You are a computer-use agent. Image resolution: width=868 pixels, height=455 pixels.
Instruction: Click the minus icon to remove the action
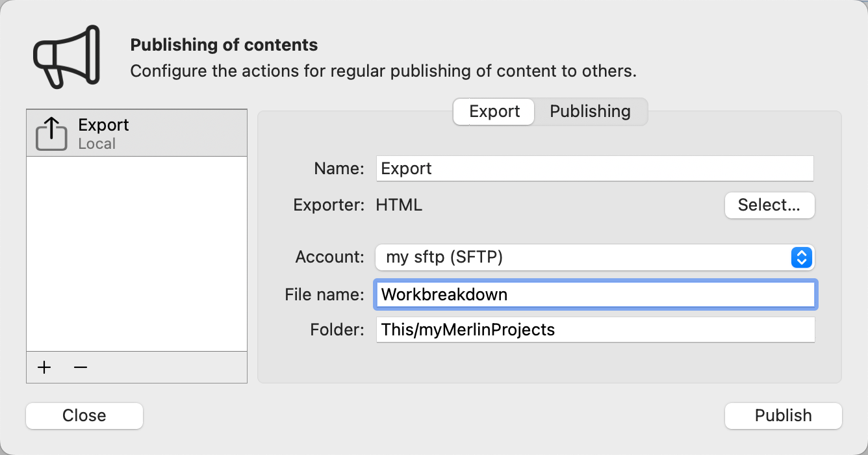pyautogui.click(x=80, y=367)
